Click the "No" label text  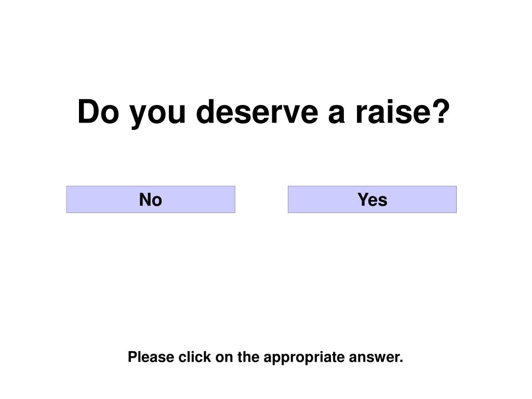click(151, 199)
